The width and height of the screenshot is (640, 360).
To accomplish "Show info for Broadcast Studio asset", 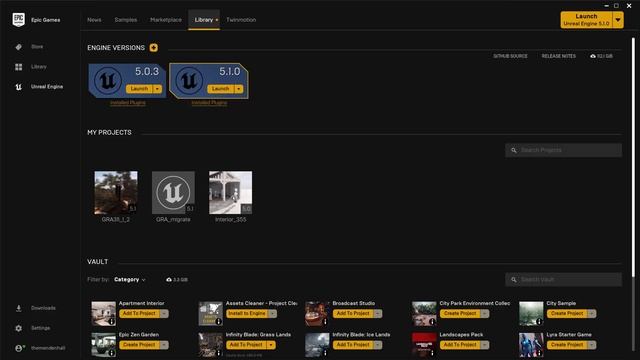I will pyautogui.click(x=325, y=322).
